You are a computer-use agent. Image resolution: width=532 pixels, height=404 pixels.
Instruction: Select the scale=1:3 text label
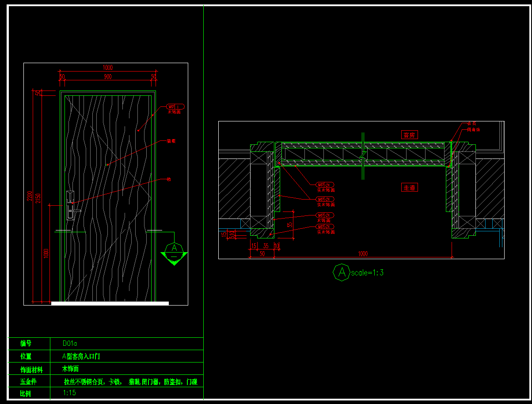pos(367,273)
